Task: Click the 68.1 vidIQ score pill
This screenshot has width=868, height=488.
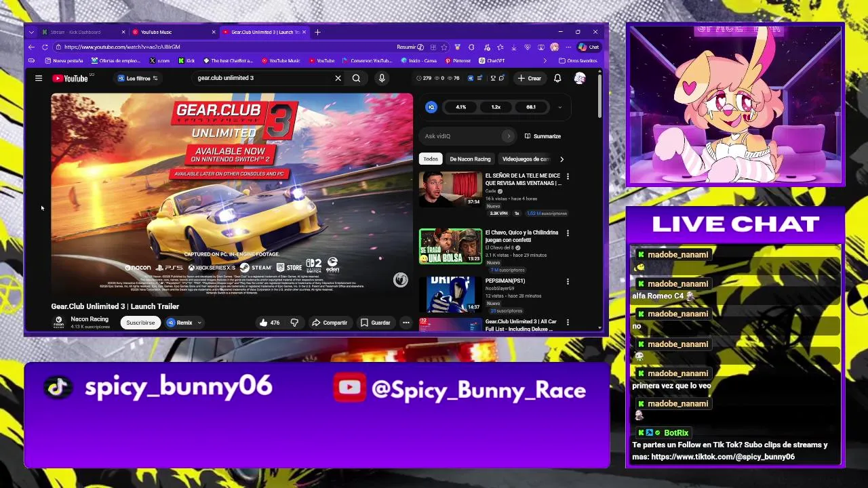Action: coord(531,107)
